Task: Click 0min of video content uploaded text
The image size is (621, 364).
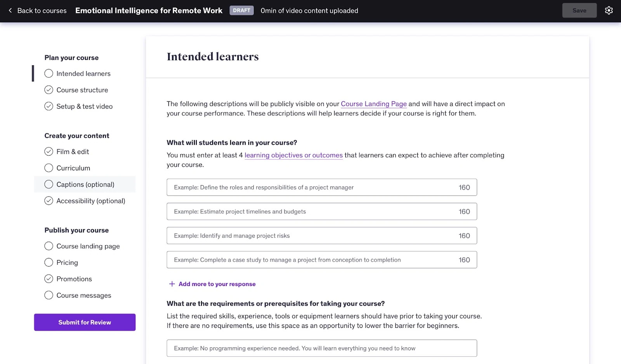Action: [309, 10]
